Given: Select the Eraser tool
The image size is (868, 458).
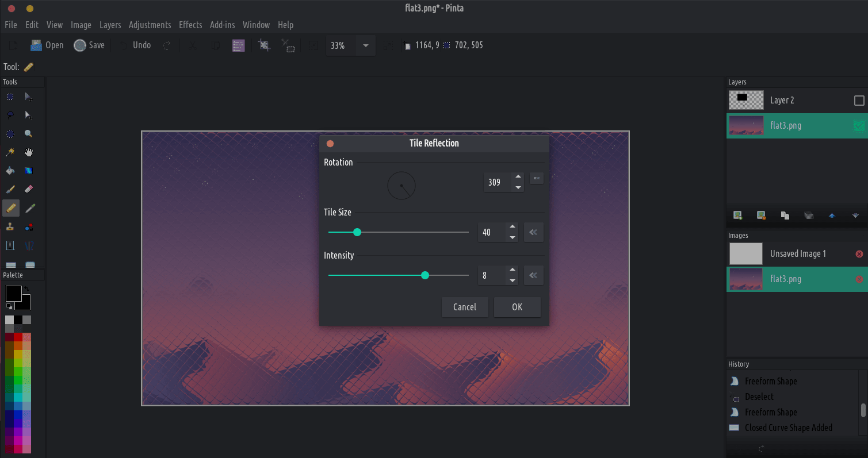Looking at the screenshot, I should click(x=29, y=189).
